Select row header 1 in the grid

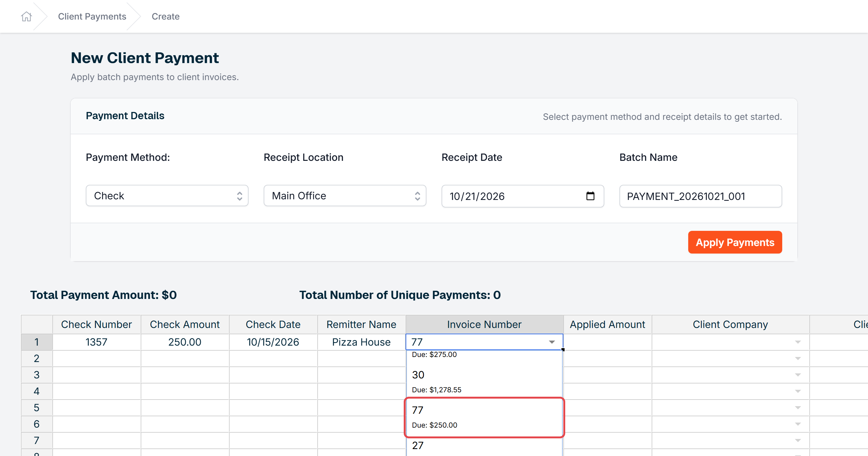37,342
